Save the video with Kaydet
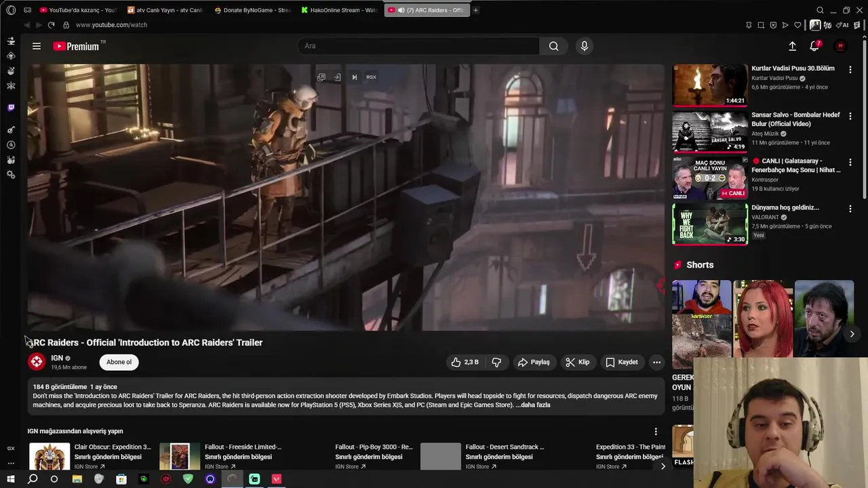 tap(622, 363)
